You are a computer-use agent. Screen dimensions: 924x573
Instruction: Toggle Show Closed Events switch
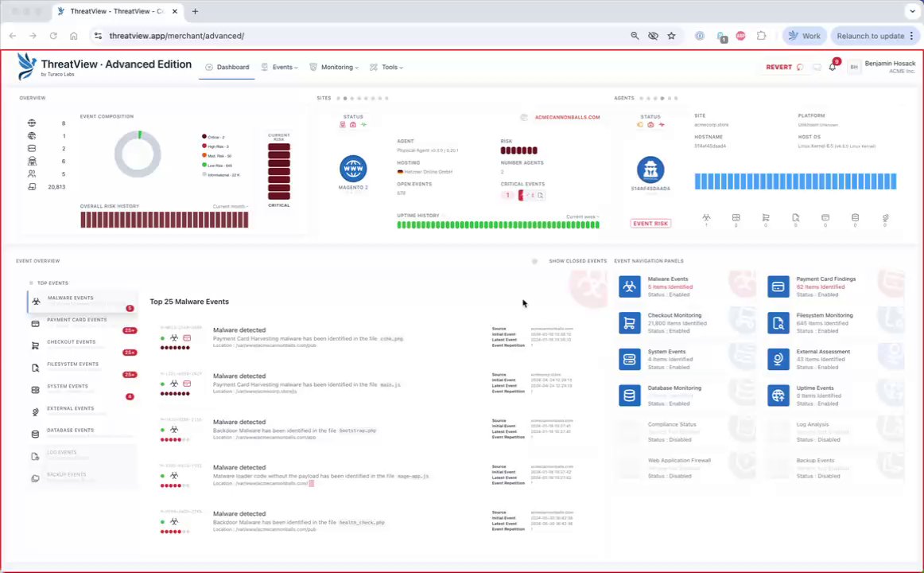[x=534, y=261]
